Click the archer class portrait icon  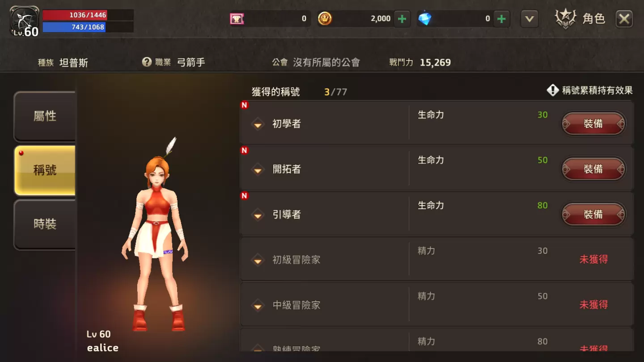[x=25, y=21]
